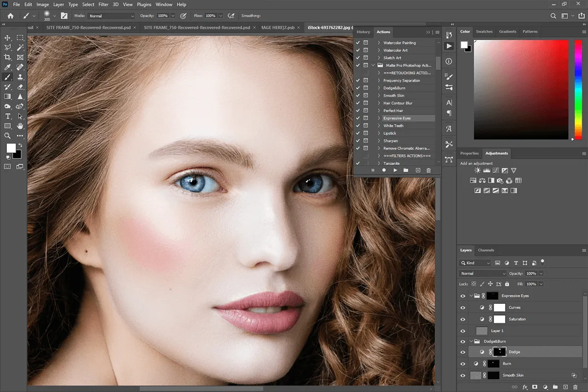The width and height of the screenshot is (588, 392).
Task: Open the Brightness/Contrast adjustment icon
Action: tap(477, 170)
